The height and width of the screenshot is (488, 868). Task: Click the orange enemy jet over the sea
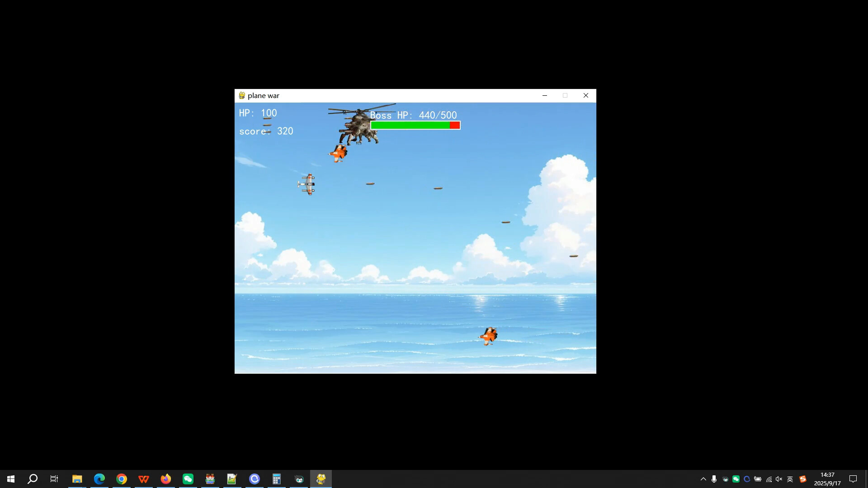[x=489, y=336]
